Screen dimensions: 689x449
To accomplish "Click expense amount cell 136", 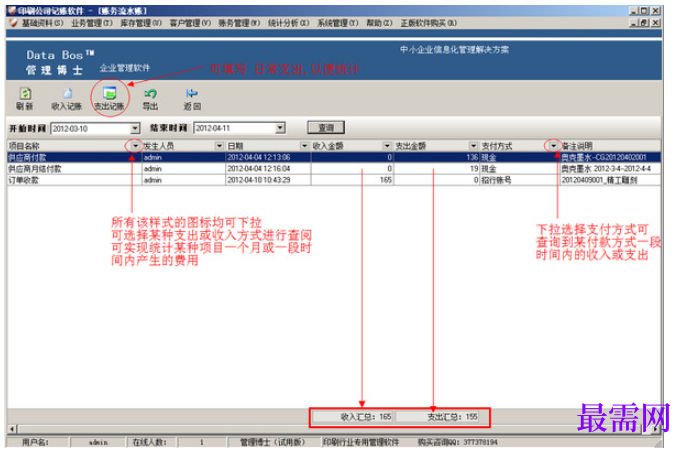I will coord(437,157).
